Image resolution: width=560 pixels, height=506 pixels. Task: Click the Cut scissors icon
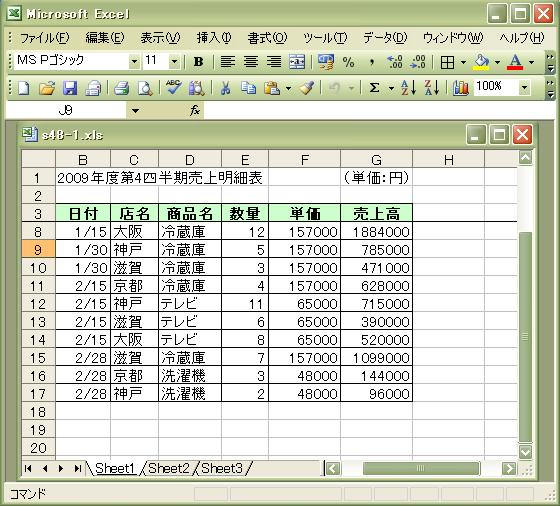tap(225, 87)
